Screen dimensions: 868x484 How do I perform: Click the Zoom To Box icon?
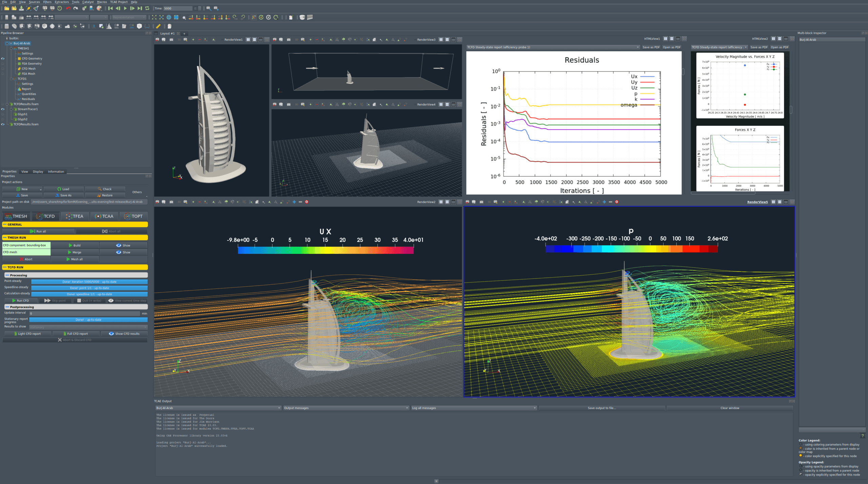[184, 17]
